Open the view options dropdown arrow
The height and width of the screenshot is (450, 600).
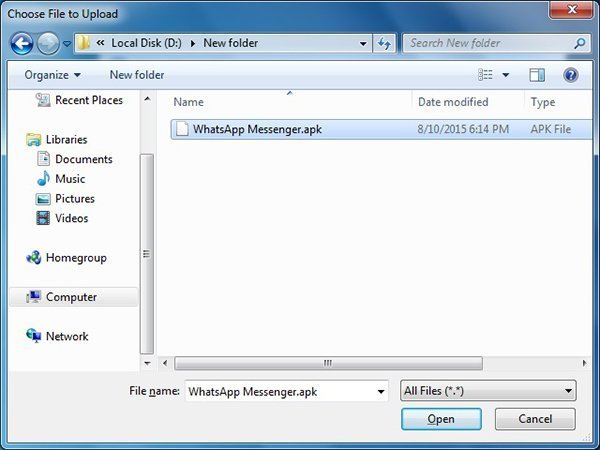(x=505, y=75)
